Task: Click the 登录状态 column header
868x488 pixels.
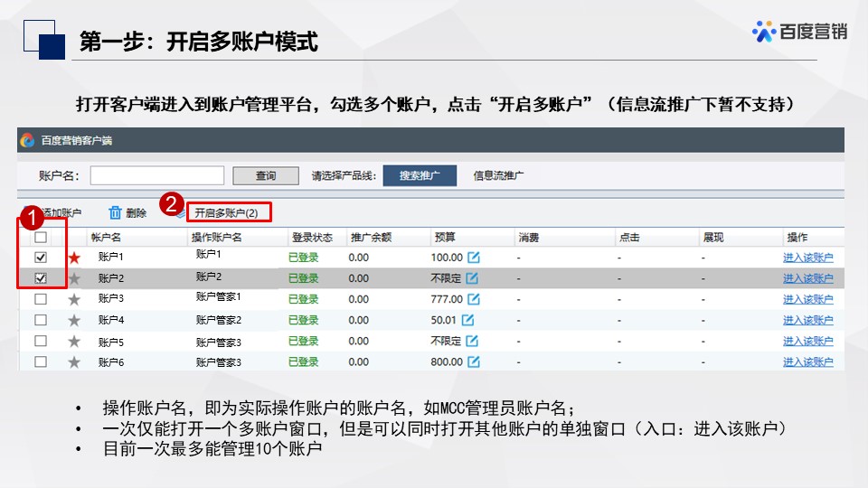Action: [x=312, y=238]
